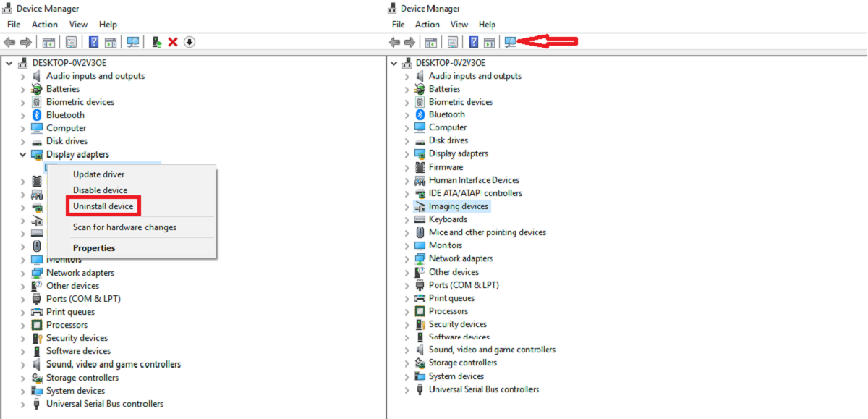Expand Display adapters in right window

407,153
